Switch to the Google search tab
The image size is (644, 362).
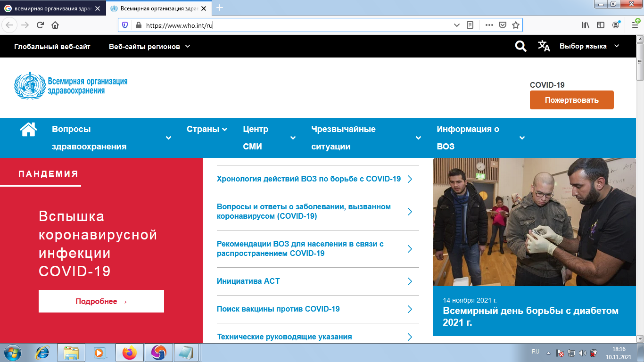pos(52,8)
